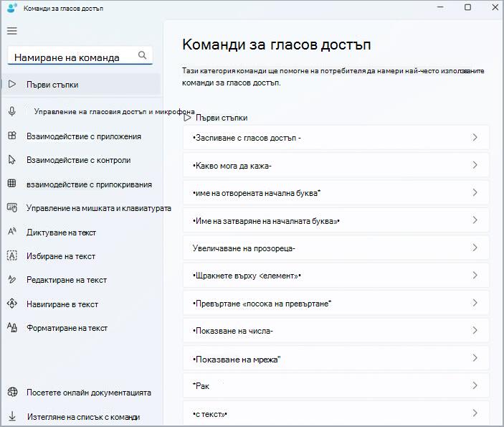Expand chevron on Какво мога да кажа

tap(475, 165)
